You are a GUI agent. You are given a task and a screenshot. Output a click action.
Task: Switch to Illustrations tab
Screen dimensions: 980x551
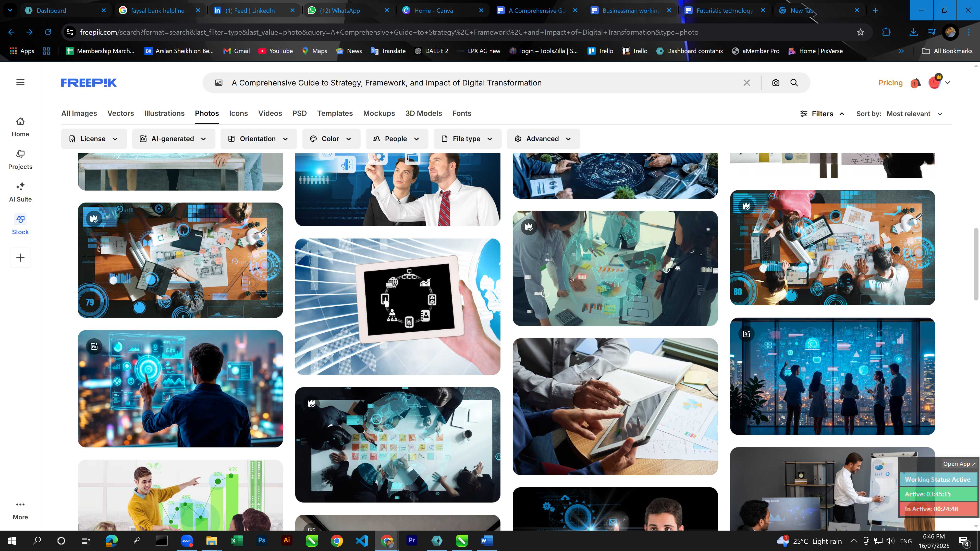coord(164,113)
